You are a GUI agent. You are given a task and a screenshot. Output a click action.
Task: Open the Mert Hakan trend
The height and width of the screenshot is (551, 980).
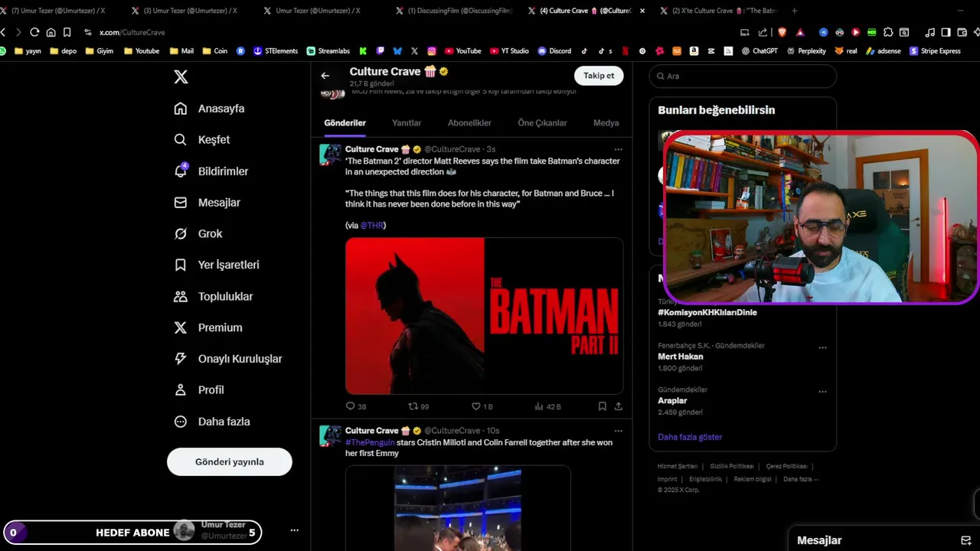(x=680, y=357)
